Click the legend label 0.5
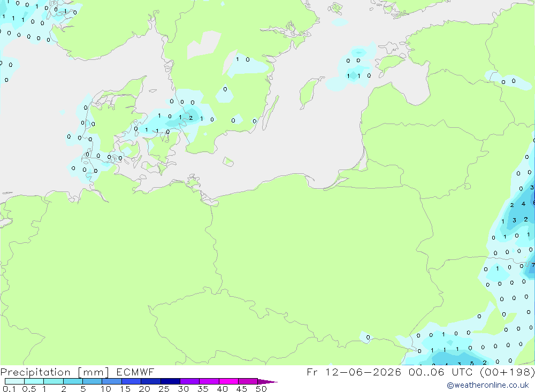The image size is (535, 392). [x=29, y=389]
